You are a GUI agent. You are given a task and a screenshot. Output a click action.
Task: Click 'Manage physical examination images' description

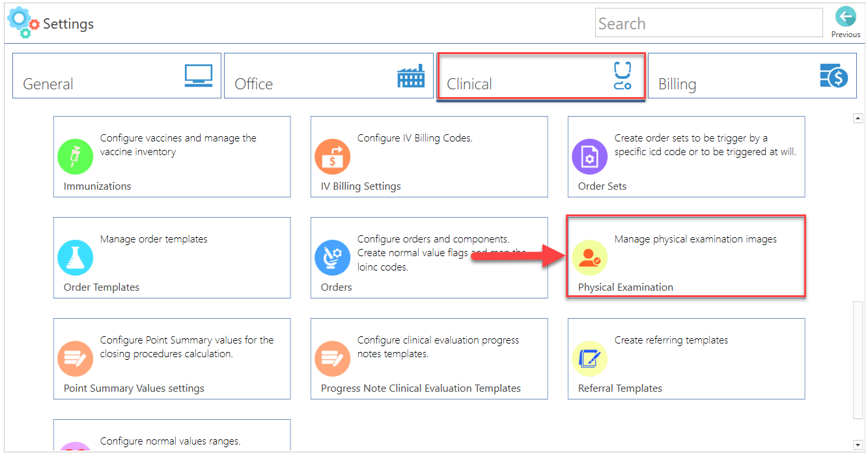tap(695, 239)
